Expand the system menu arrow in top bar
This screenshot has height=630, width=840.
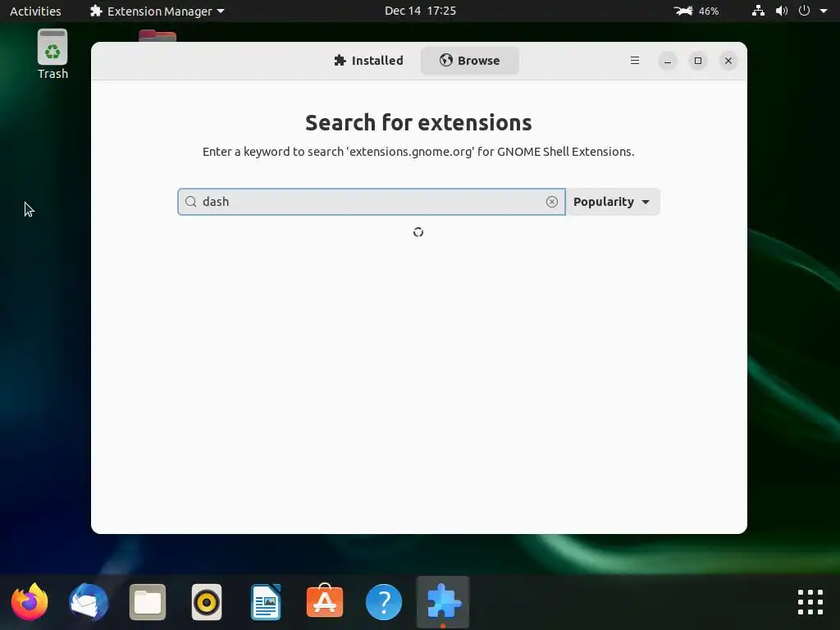coord(824,11)
